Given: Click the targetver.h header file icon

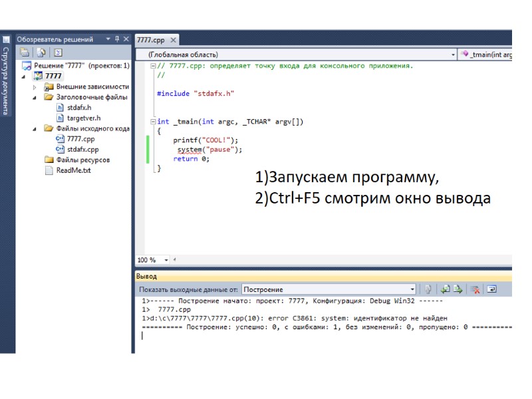Looking at the screenshot, I should (60, 118).
